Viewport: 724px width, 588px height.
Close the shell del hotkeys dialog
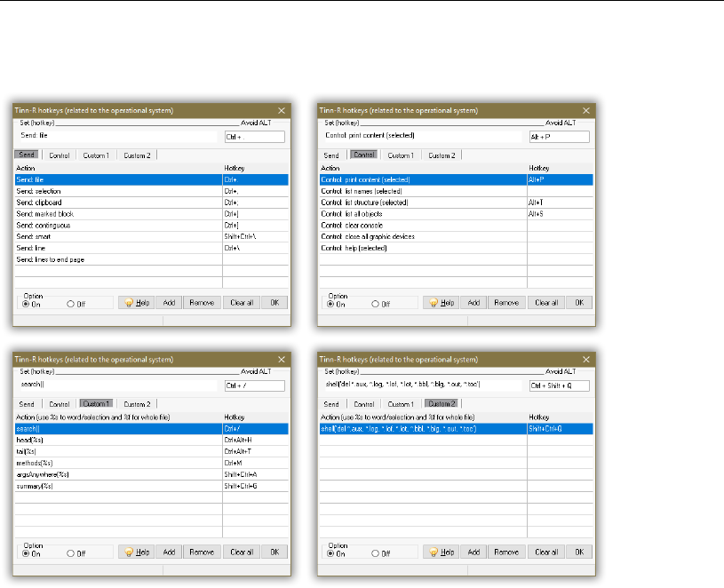coord(586,360)
